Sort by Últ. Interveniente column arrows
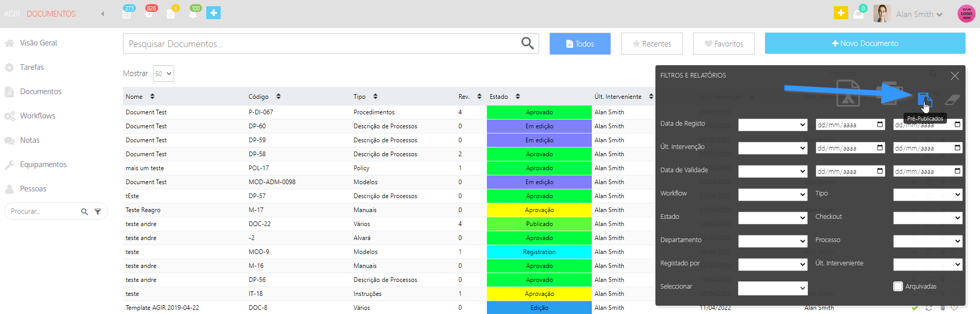The width and height of the screenshot is (980, 314). pos(651,97)
